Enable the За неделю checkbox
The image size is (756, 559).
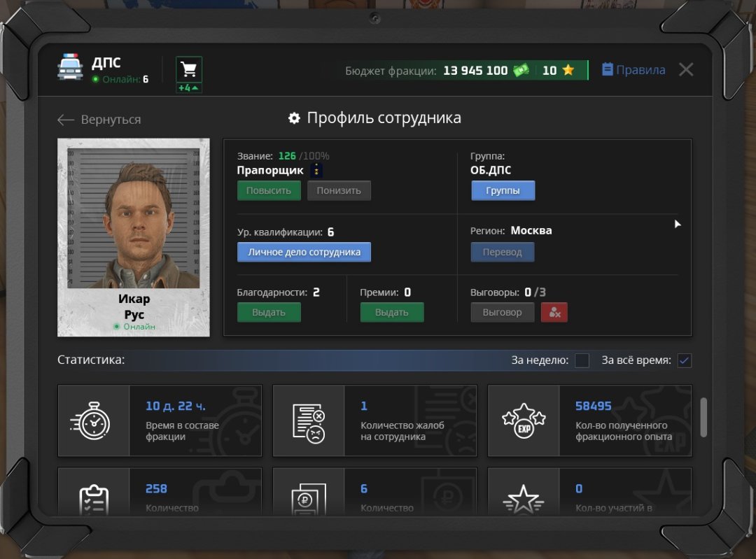[582, 360]
